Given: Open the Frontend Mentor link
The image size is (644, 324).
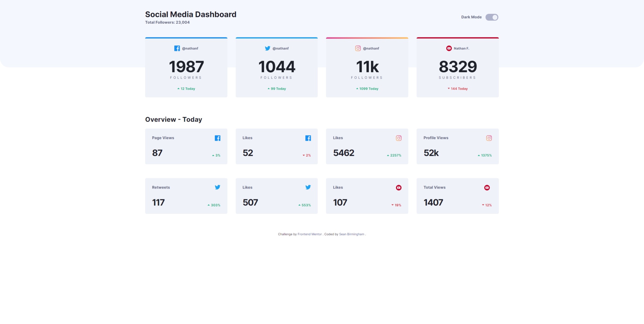Looking at the screenshot, I should tap(310, 234).
